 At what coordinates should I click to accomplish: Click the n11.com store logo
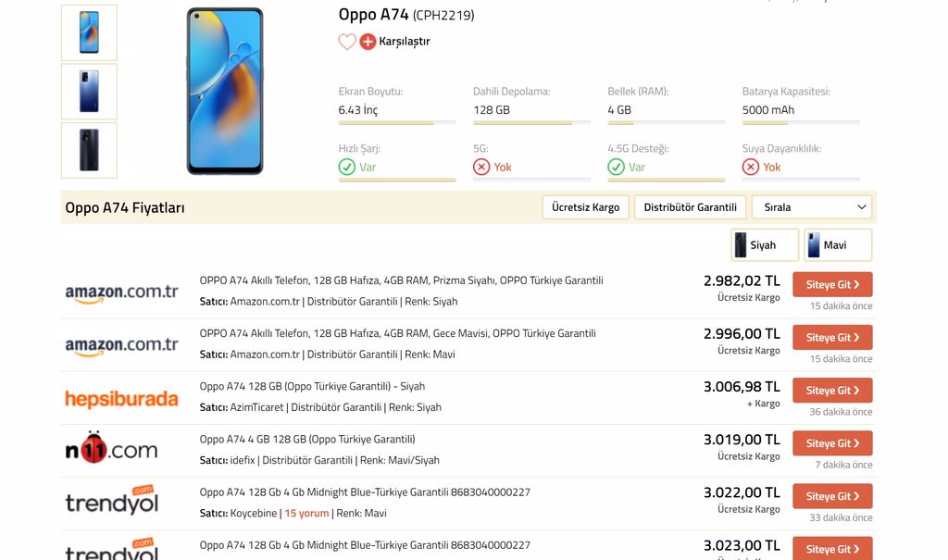111,448
